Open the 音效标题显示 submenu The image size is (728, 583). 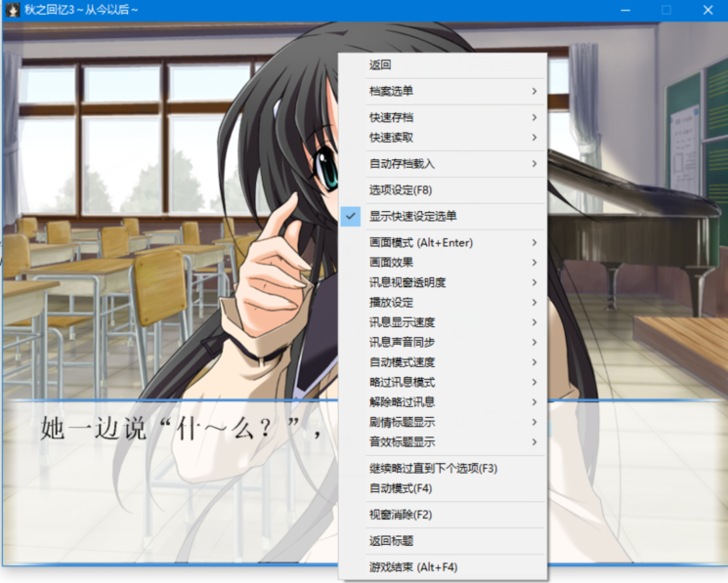(443, 442)
